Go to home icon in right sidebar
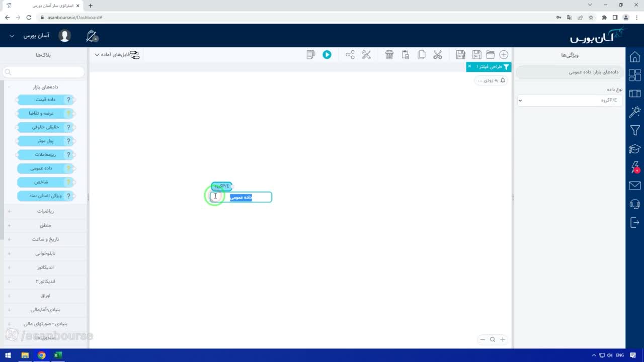This screenshot has height=362, width=644. point(635,56)
